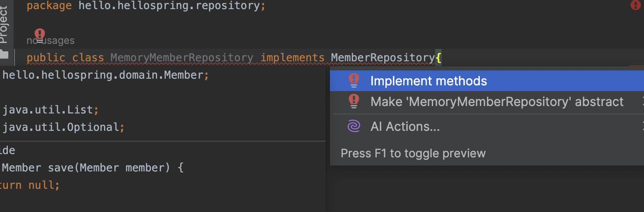Select Implement methods quick fix
Image resolution: width=644 pixels, height=212 pixels.
click(x=429, y=81)
